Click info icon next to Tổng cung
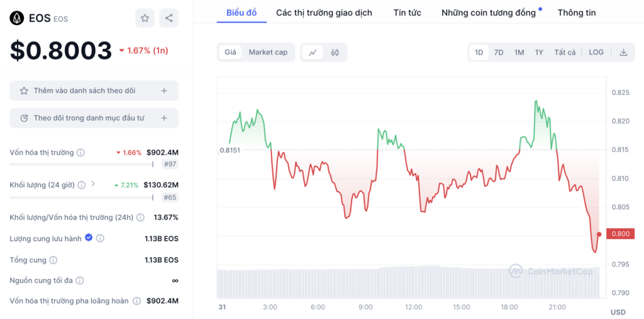This screenshot has height=319, width=644. click(53, 260)
